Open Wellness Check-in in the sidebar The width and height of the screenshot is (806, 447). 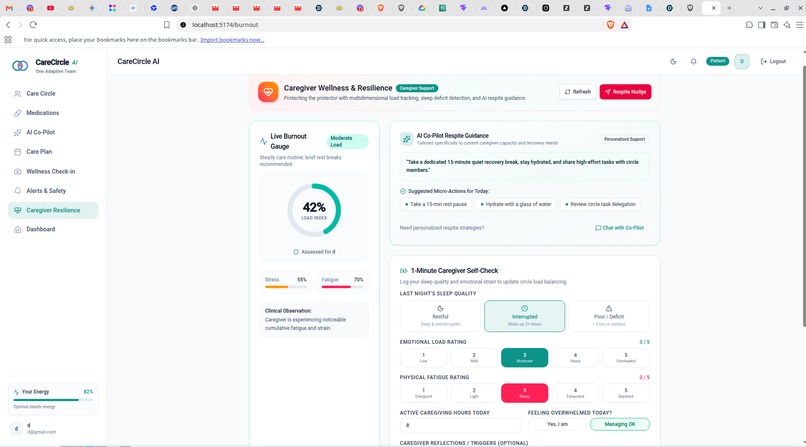point(53,171)
